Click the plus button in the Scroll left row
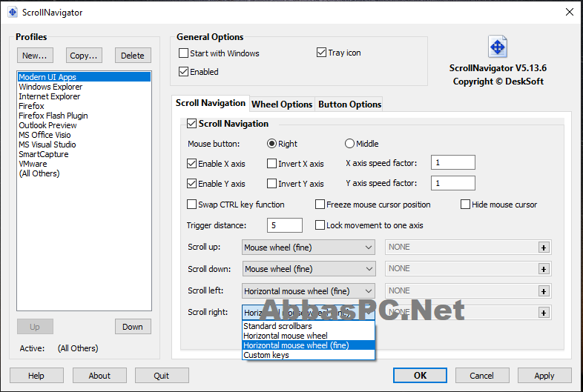 tap(544, 291)
